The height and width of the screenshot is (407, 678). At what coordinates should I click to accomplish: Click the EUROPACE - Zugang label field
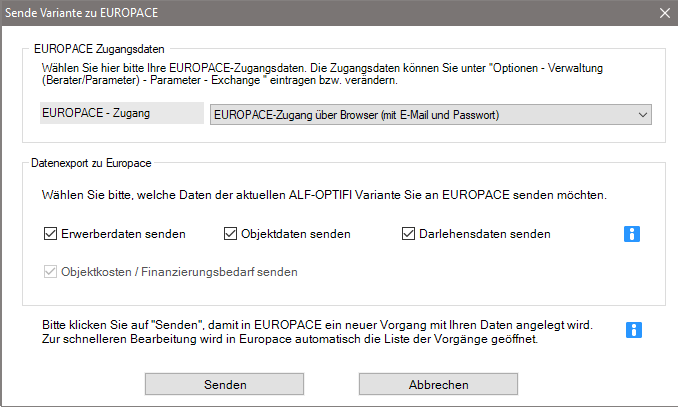tap(122, 113)
